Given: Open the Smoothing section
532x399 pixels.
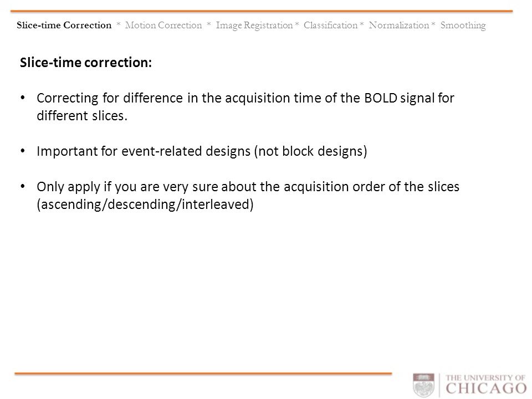Looking at the screenshot, I should coord(463,25).
